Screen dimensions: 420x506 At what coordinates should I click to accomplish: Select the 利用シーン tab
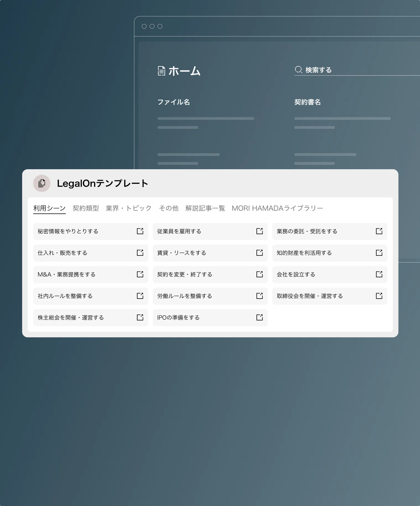50,208
